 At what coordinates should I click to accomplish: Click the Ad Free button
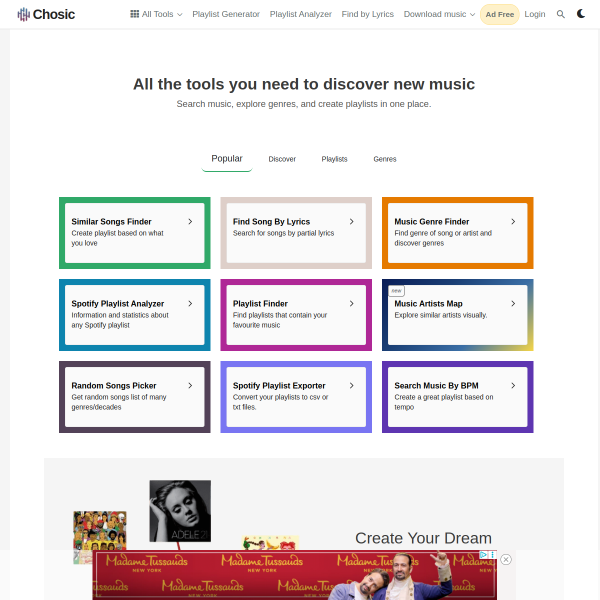click(499, 15)
